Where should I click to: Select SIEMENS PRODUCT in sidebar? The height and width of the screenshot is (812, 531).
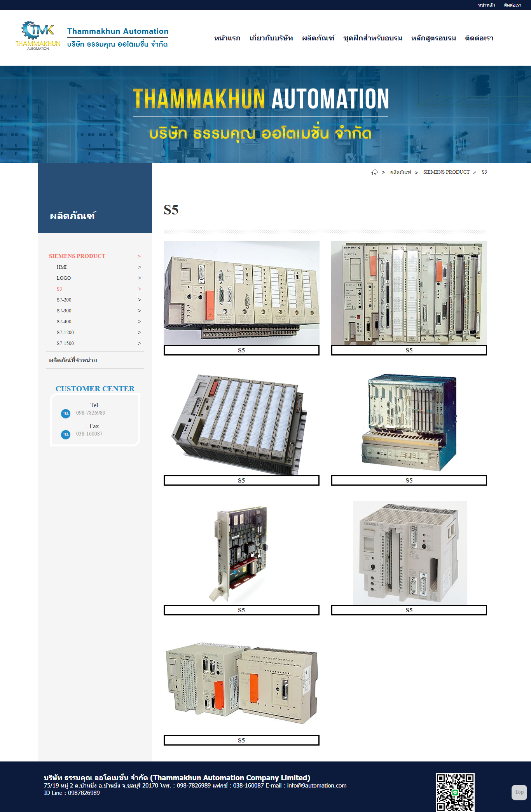77,256
